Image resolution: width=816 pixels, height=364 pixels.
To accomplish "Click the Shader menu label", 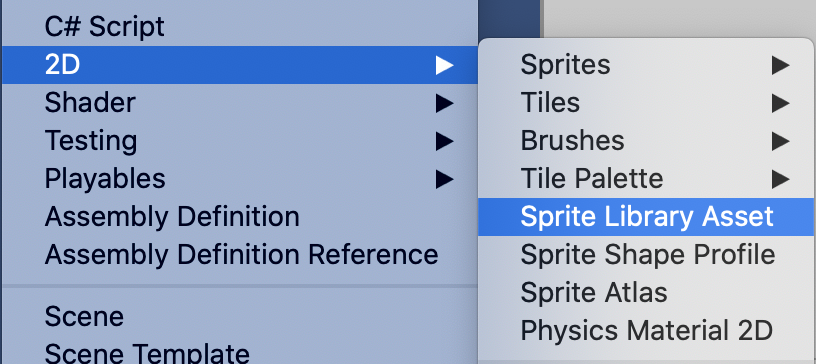I will (x=90, y=103).
